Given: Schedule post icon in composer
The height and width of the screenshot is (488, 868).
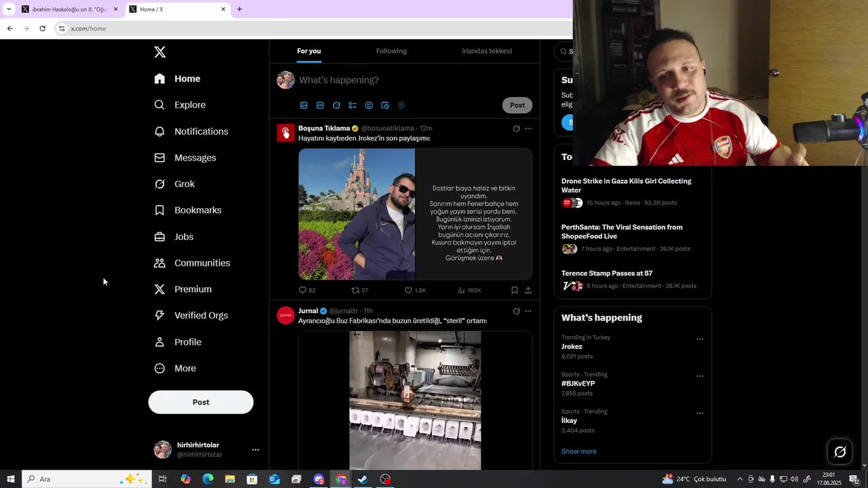Looking at the screenshot, I should click(x=385, y=105).
